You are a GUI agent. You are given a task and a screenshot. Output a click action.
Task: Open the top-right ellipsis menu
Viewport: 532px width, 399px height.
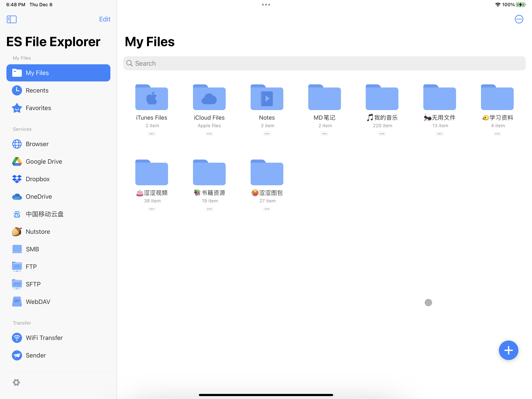[519, 19]
